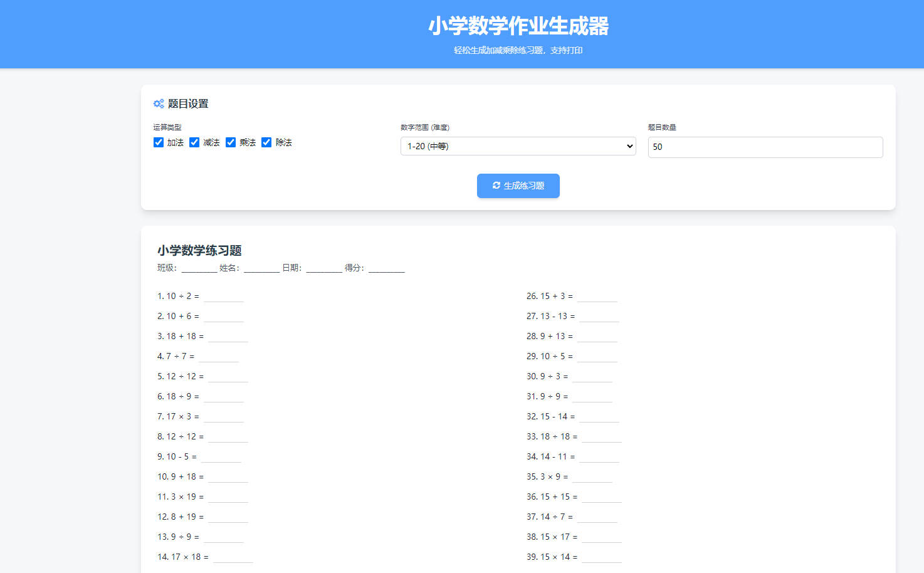Click the 得分 blank line
Screen dimensions: 924x573
point(387,268)
